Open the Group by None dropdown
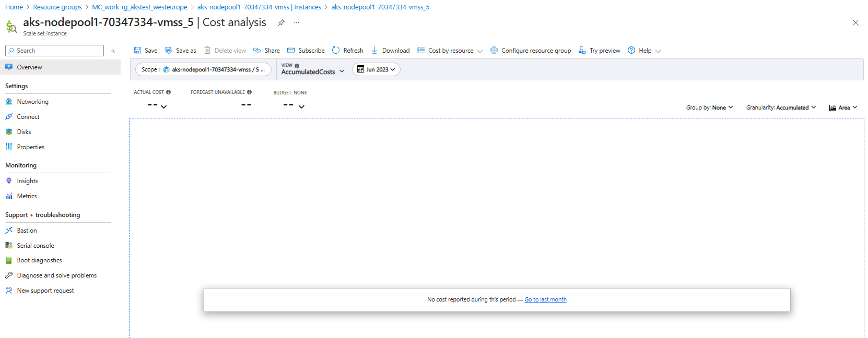The image size is (868, 338). [x=709, y=107]
